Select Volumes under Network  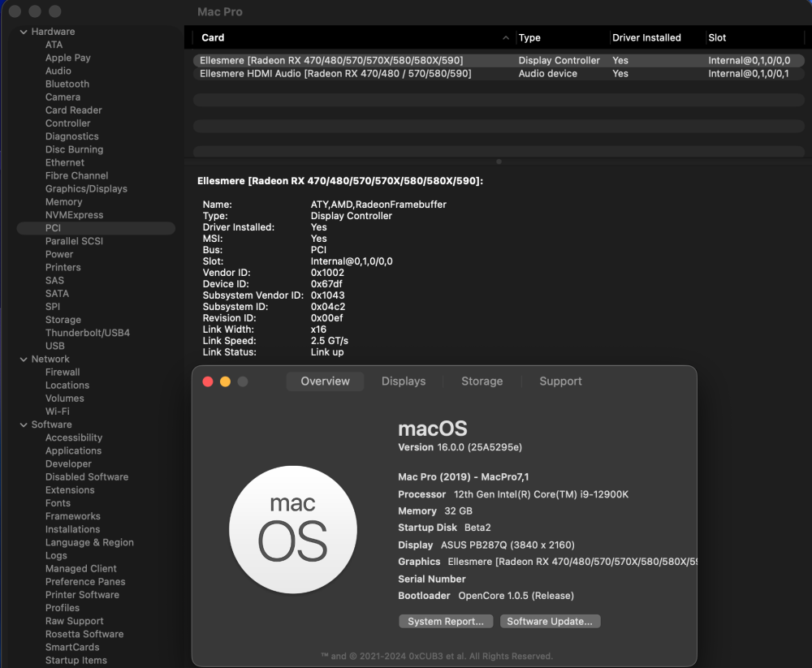coord(65,399)
